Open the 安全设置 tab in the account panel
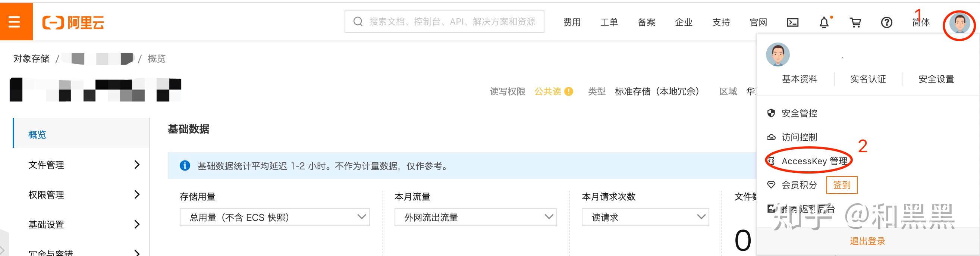Screen dimensions: 980x256 [936, 79]
